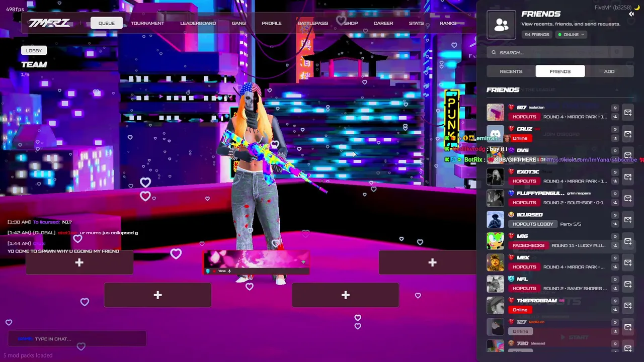Viewport: 644px width, 362px height.
Task: Open the BATTLEPASS page
Action: coord(312,23)
